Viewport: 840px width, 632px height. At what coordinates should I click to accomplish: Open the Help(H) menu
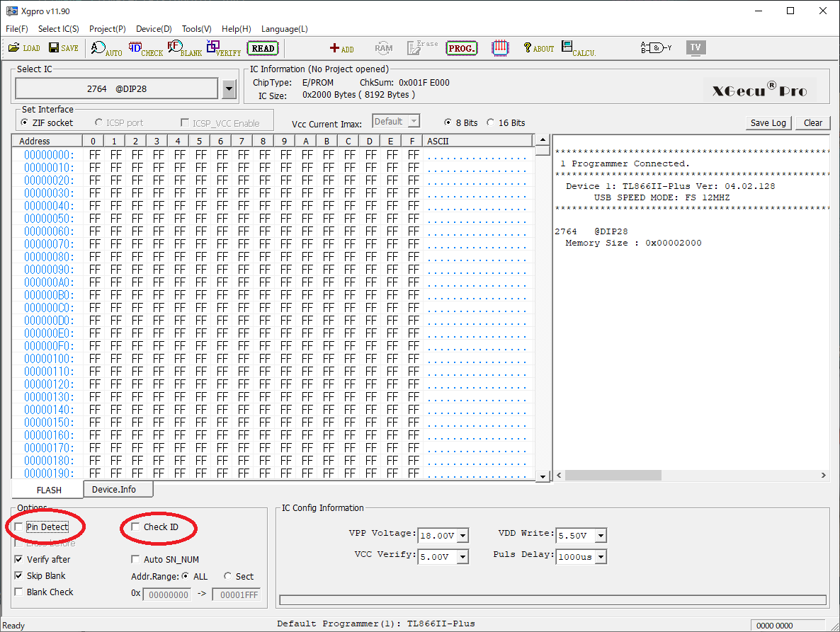click(237, 29)
